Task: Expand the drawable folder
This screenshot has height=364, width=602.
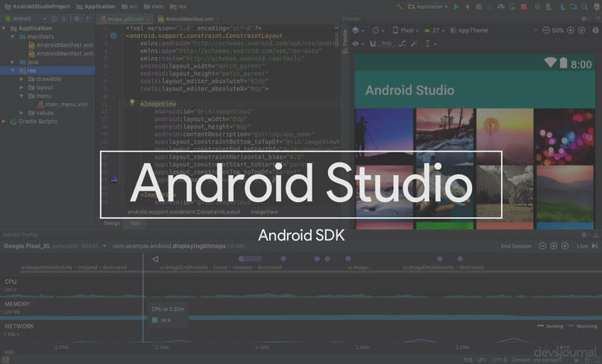Action: click(x=22, y=79)
